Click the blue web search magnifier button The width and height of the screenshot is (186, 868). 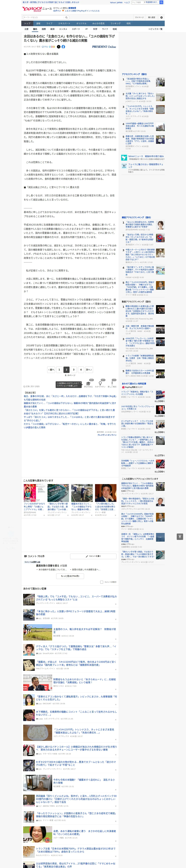click(161, 2)
